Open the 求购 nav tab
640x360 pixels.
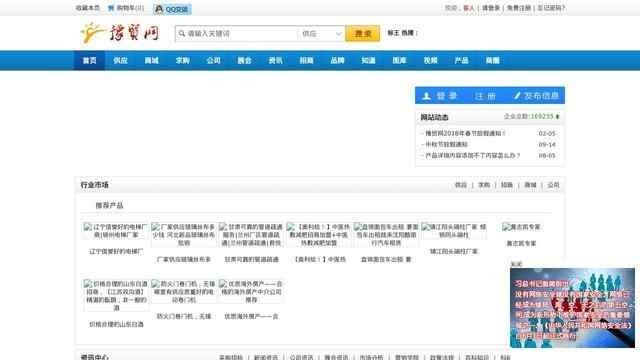pos(182,60)
